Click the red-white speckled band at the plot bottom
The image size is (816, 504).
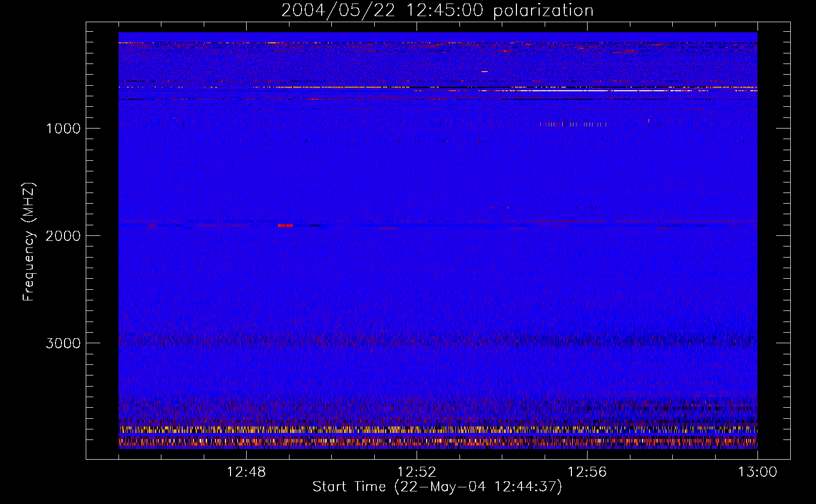(438, 442)
